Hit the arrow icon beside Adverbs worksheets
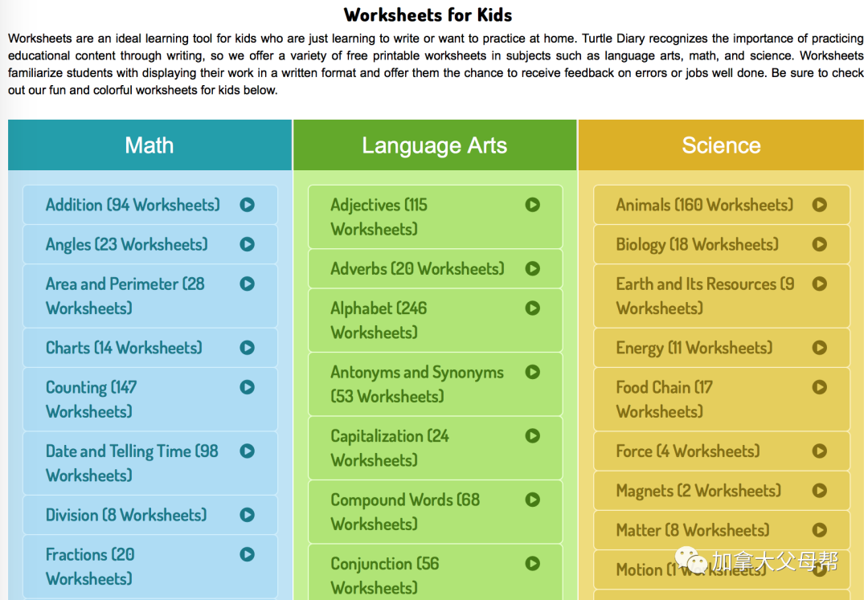 pyautogui.click(x=532, y=268)
